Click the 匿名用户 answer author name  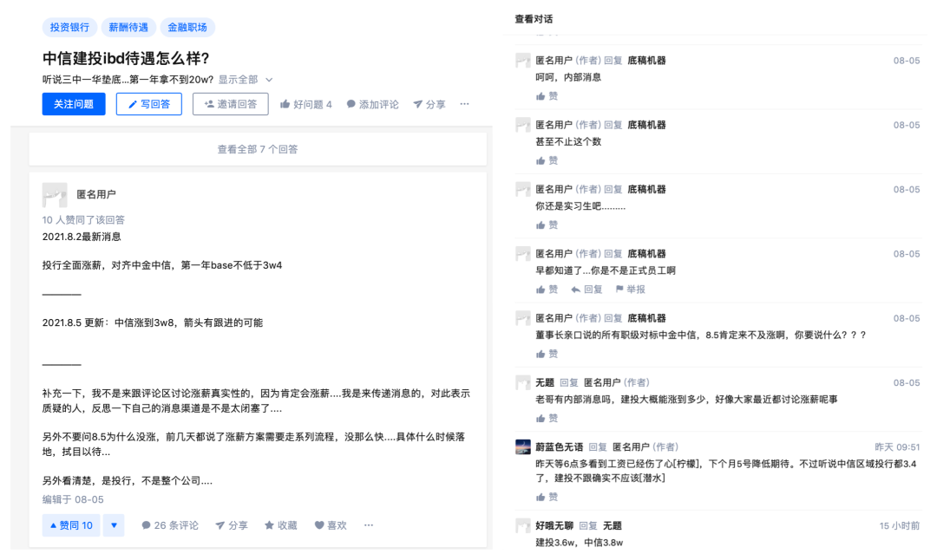pos(96,195)
